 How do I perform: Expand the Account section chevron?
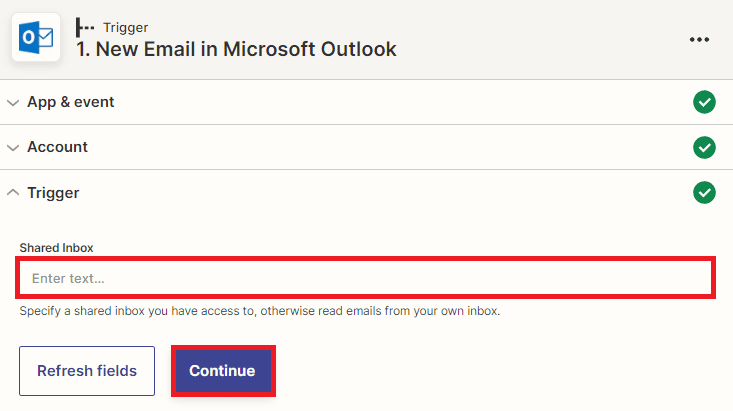(x=13, y=147)
